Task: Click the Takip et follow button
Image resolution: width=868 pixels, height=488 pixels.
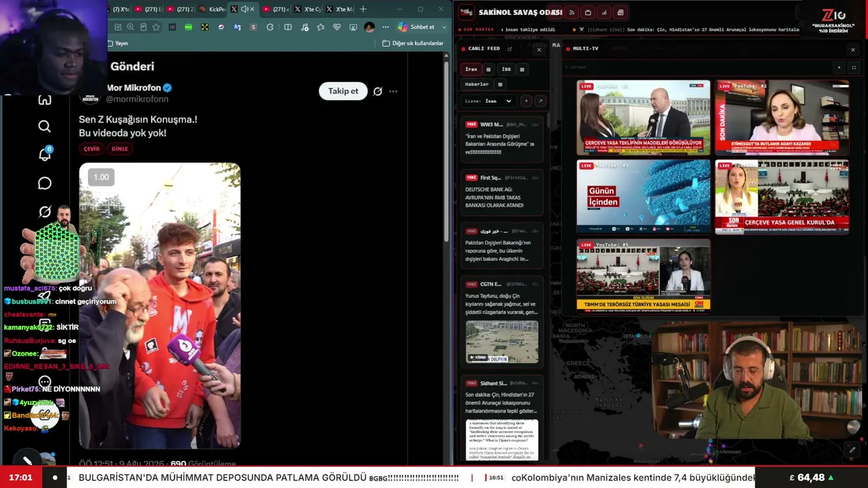Action: [x=343, y=91]
